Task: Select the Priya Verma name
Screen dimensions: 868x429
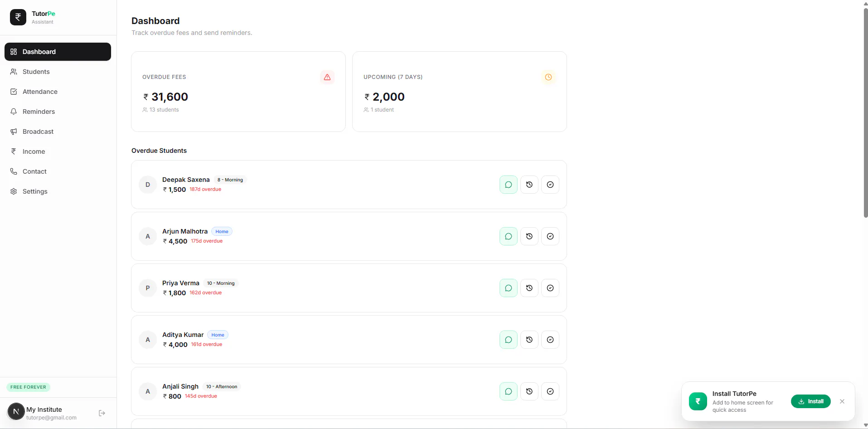Action: pos(181,283)
